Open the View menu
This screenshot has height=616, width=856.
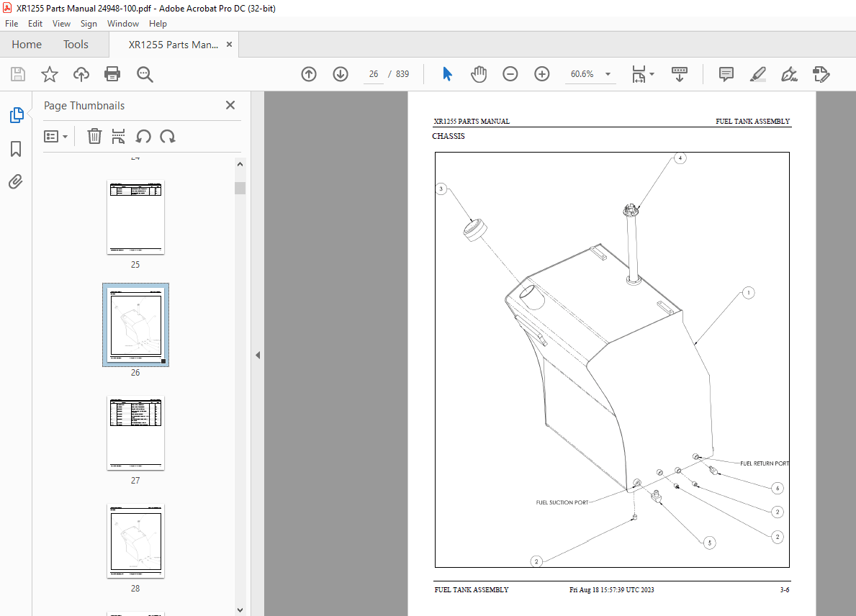[x=61, y=24]
